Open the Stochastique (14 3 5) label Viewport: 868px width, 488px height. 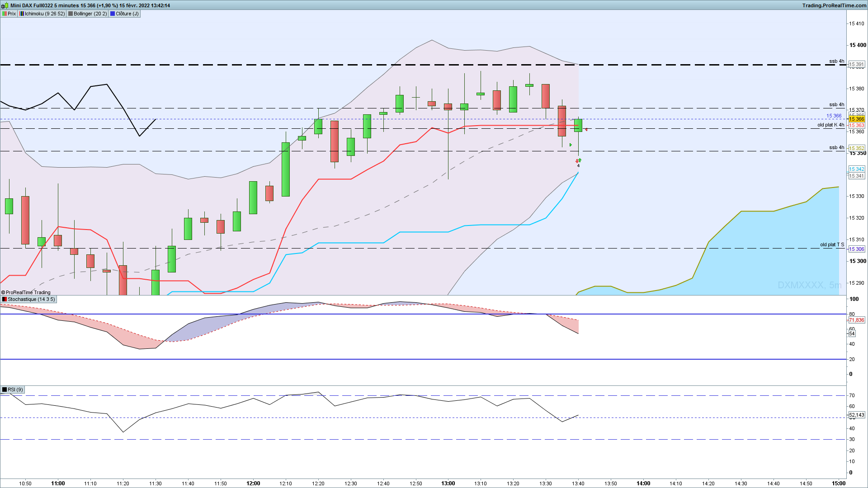click(31, 299)
